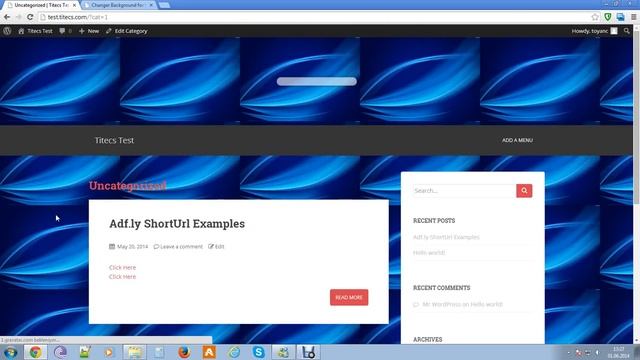Open the recent post Hello world!
The height and width of the screenshot is (360, 640).
(x=429, y=253)
